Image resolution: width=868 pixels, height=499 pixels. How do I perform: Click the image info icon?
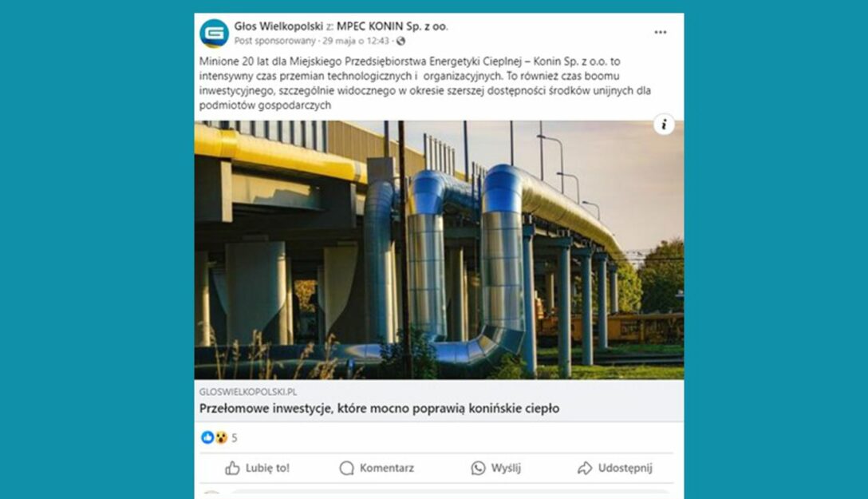pos(664,125)
